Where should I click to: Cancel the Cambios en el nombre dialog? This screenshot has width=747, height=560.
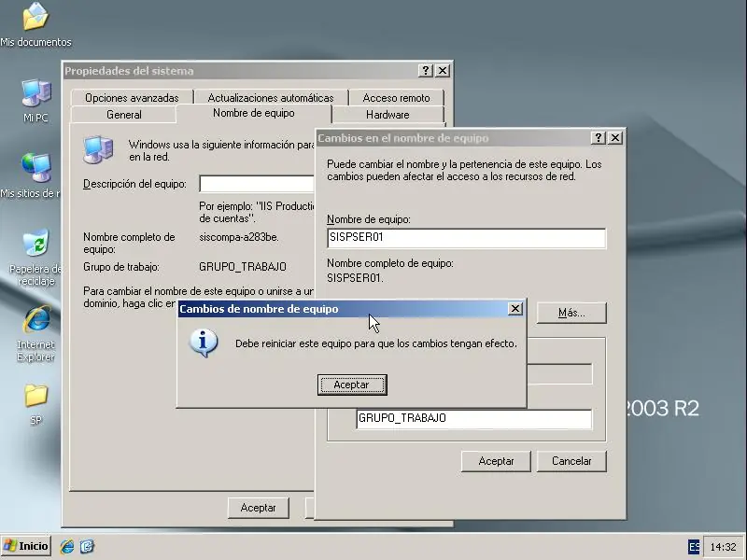(571, 460)
